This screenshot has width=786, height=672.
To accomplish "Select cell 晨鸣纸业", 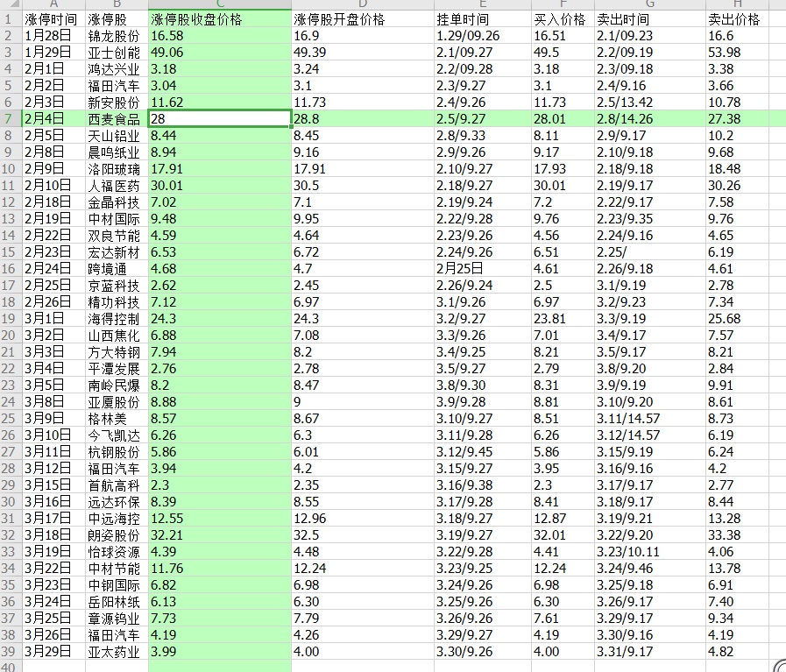I will point(117,152).
